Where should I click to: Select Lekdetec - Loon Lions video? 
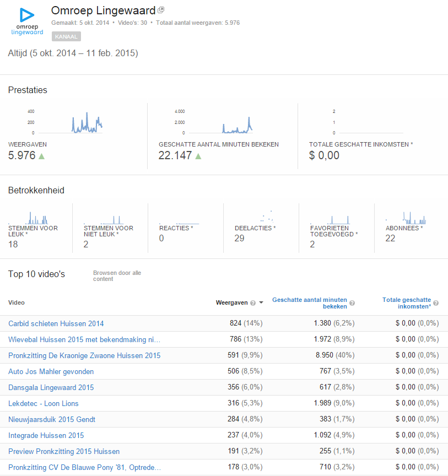pos(44,403)
